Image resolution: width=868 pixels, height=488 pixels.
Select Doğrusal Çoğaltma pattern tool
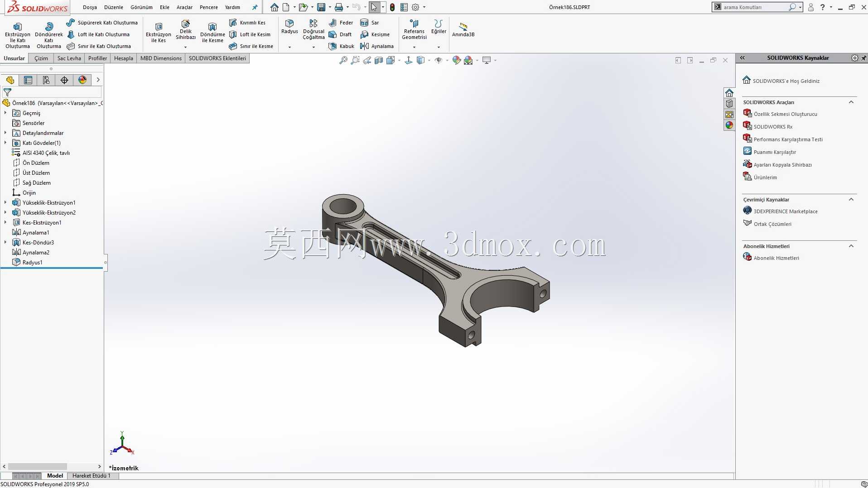[313, 30]
